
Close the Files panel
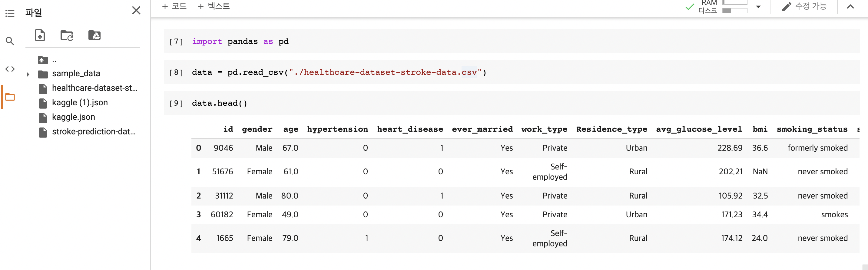click(x=136, y=10)
